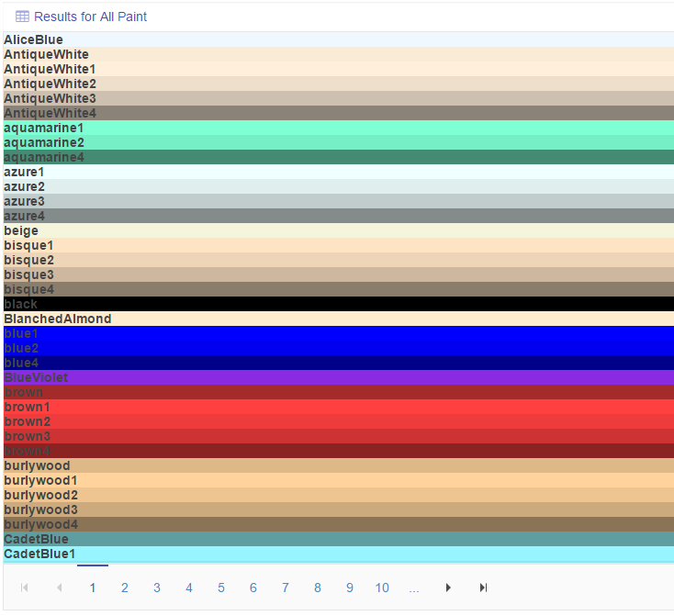Image resolution: width=674 pixels, height=616 pixels.
Task: Select the AntiqueWhite2 row
Action: point(339,84)
